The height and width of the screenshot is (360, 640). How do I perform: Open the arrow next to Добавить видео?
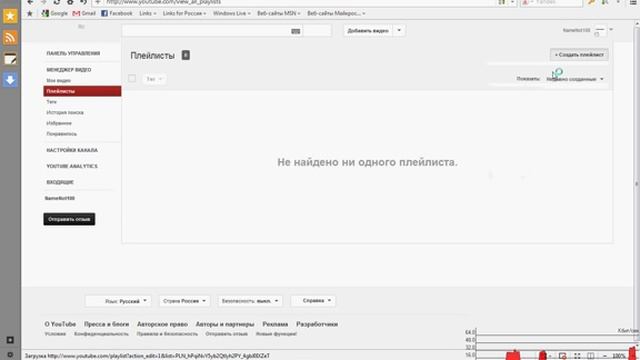coord(399,31)
